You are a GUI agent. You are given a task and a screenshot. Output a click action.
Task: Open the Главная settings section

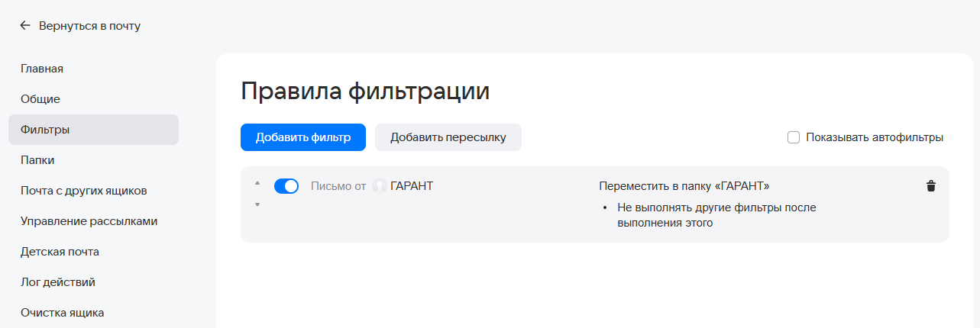pos(42,69)
